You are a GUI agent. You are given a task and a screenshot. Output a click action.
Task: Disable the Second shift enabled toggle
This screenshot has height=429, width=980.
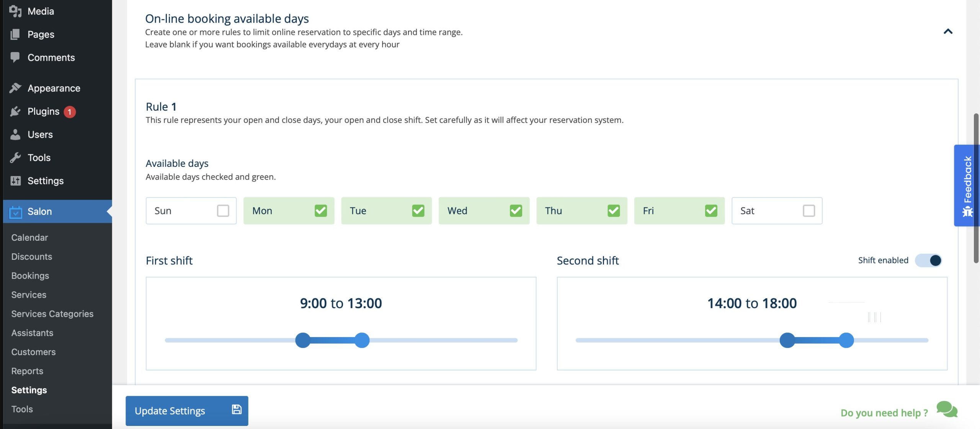[x=928, y=260]
